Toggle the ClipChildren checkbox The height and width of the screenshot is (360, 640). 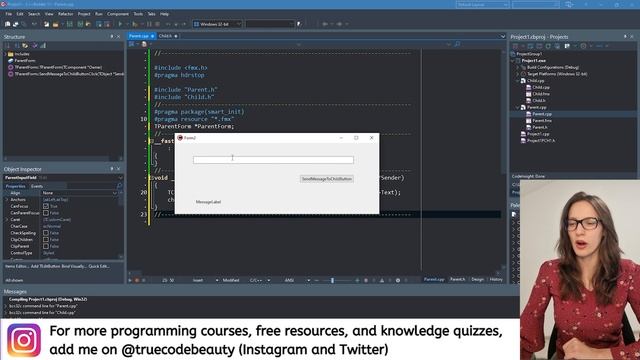point(46,240)
